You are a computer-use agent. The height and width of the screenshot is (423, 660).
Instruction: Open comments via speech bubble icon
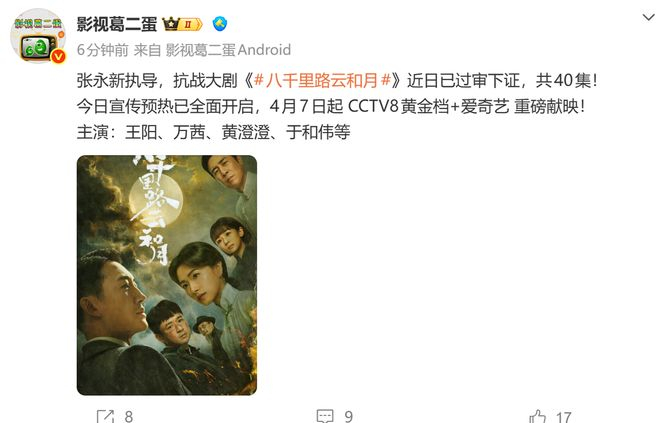[325, 416]
